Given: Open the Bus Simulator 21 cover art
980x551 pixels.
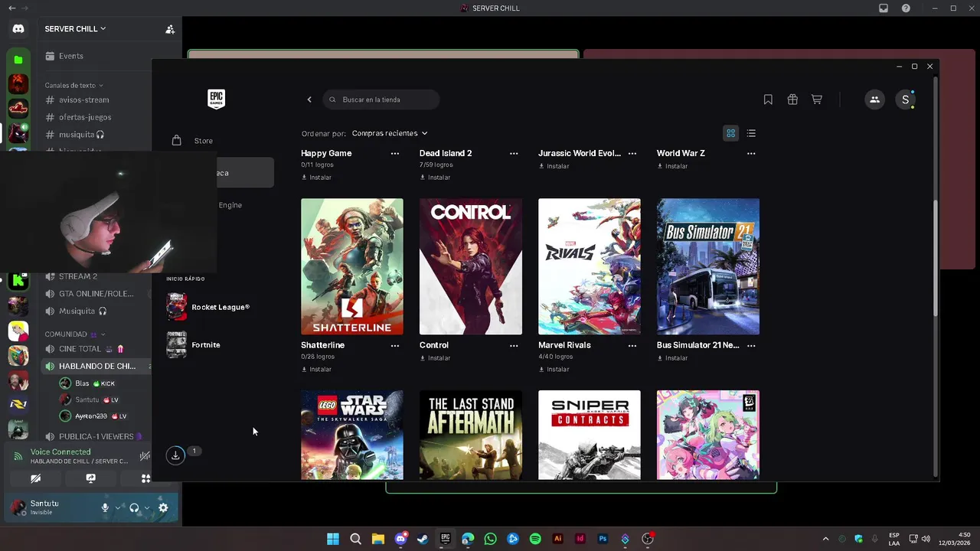Looking at the screenshot, I should pos(708,267).
